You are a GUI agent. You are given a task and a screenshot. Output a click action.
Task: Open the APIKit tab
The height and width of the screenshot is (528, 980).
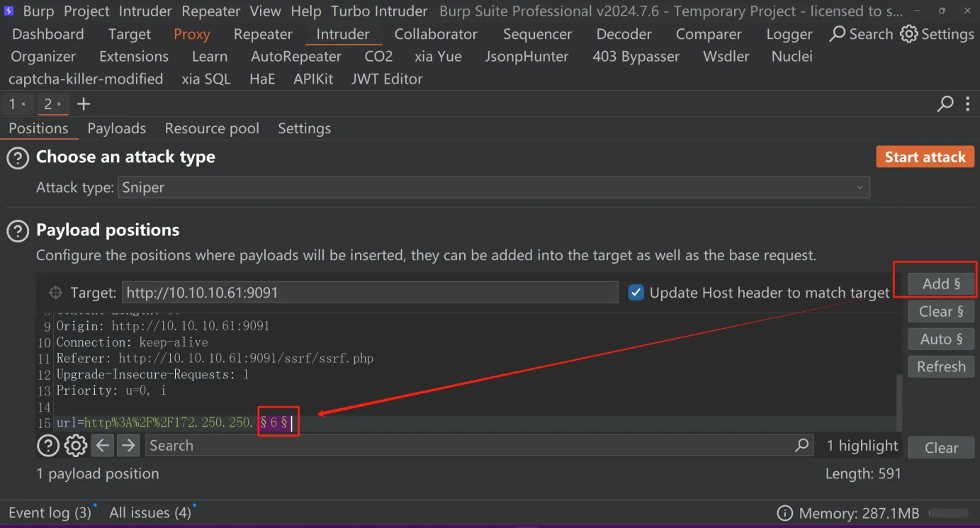[x=313, y=79]
